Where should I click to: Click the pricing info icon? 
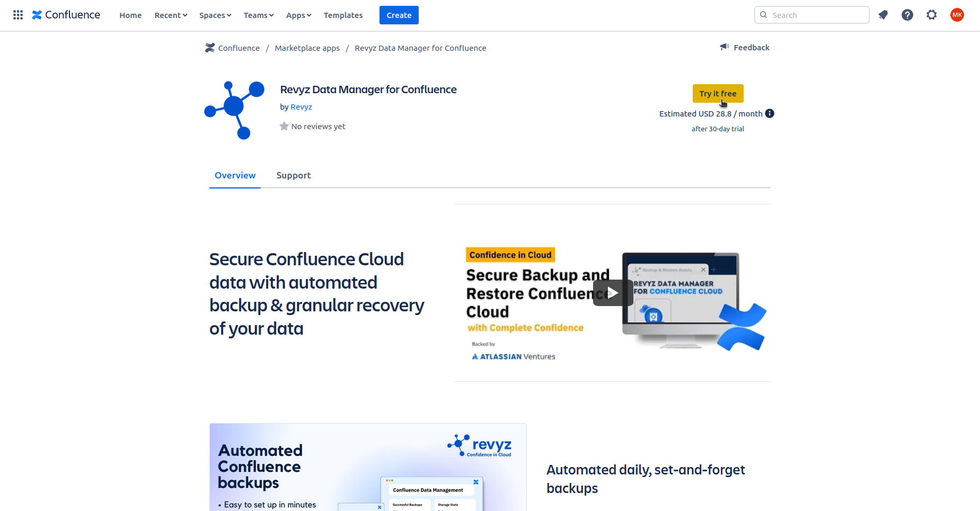tap(770, 113)
